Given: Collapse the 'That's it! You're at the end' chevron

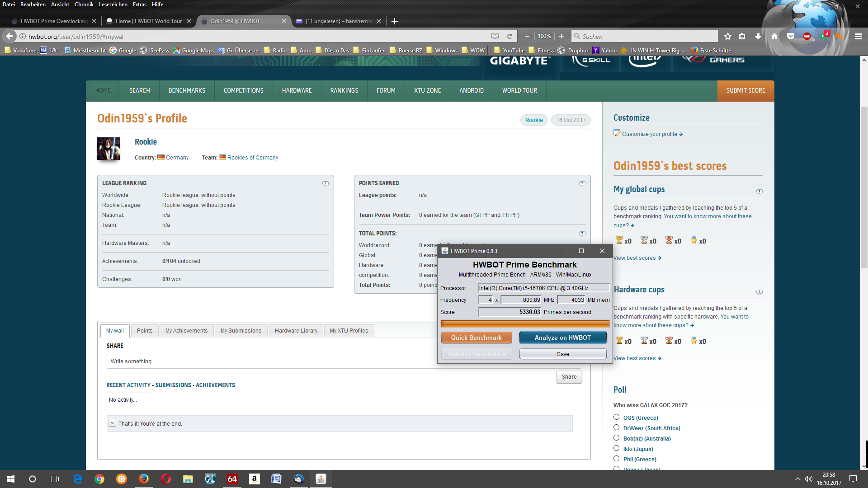Looking at the screenshot, I should tap(113, 423).
